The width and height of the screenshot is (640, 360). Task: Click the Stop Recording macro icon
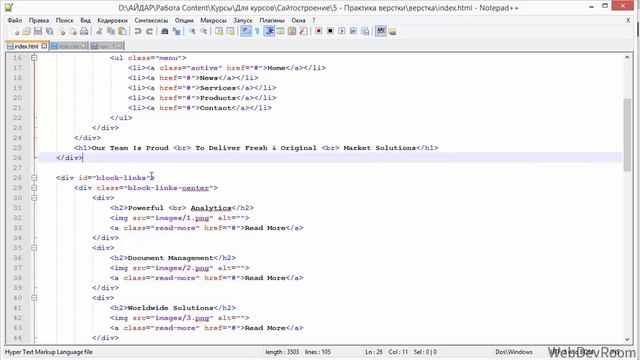[330, 31]
